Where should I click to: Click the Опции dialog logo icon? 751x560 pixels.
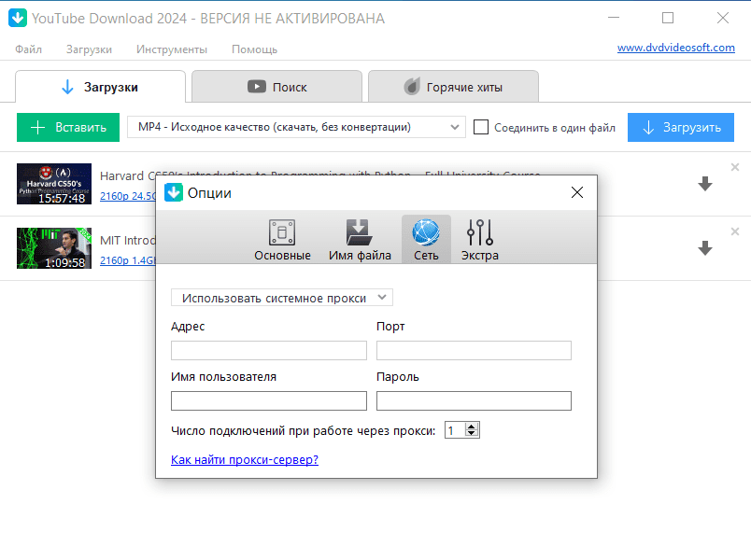click(x=174, y=192)
